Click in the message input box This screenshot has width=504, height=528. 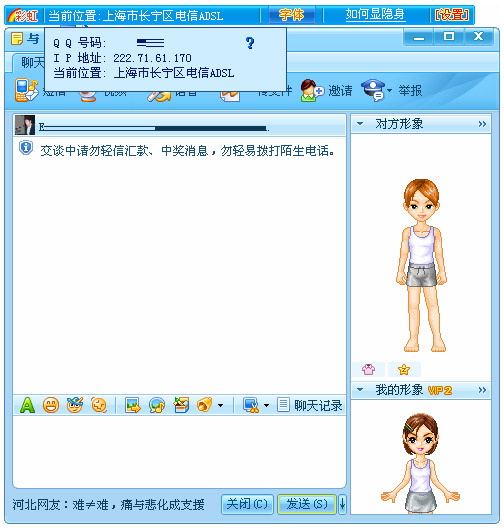[179, 451]
